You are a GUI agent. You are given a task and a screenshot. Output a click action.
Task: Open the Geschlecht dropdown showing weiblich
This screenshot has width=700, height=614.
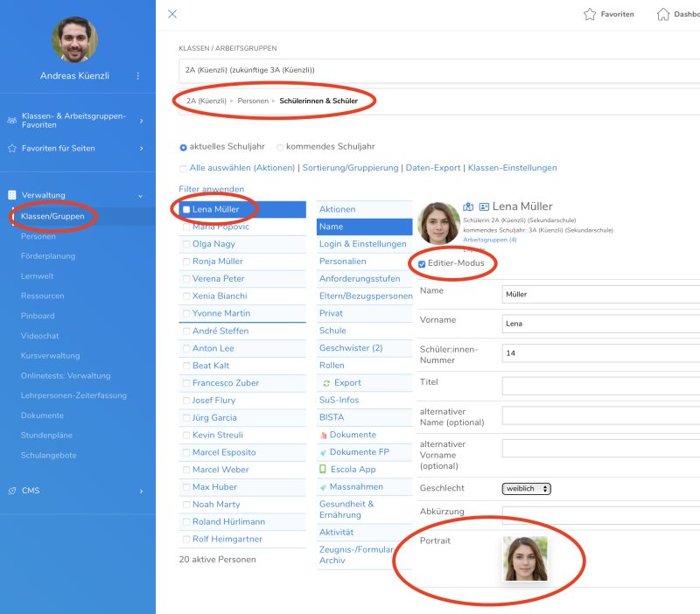(526, 489)
